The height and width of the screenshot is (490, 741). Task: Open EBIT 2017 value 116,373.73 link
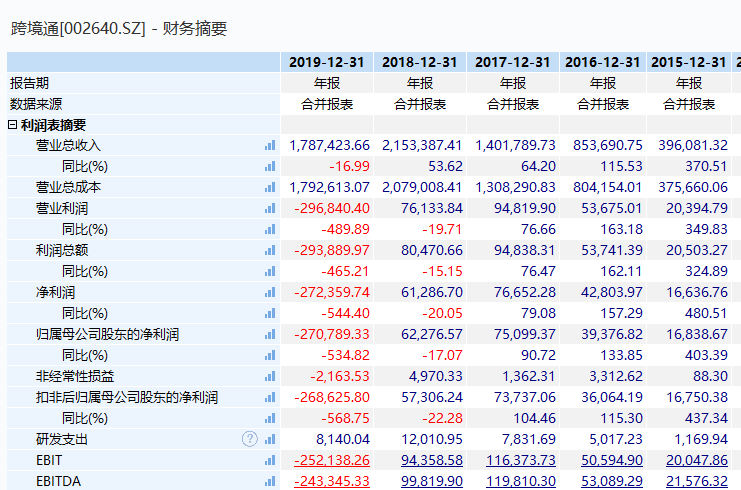(521, 460)
